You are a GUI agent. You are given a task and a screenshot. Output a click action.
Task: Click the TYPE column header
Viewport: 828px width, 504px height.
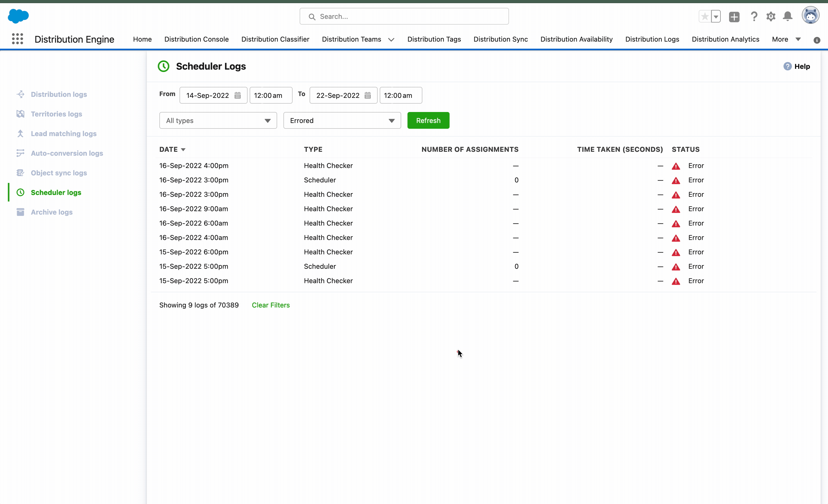[x=313, y=149]
